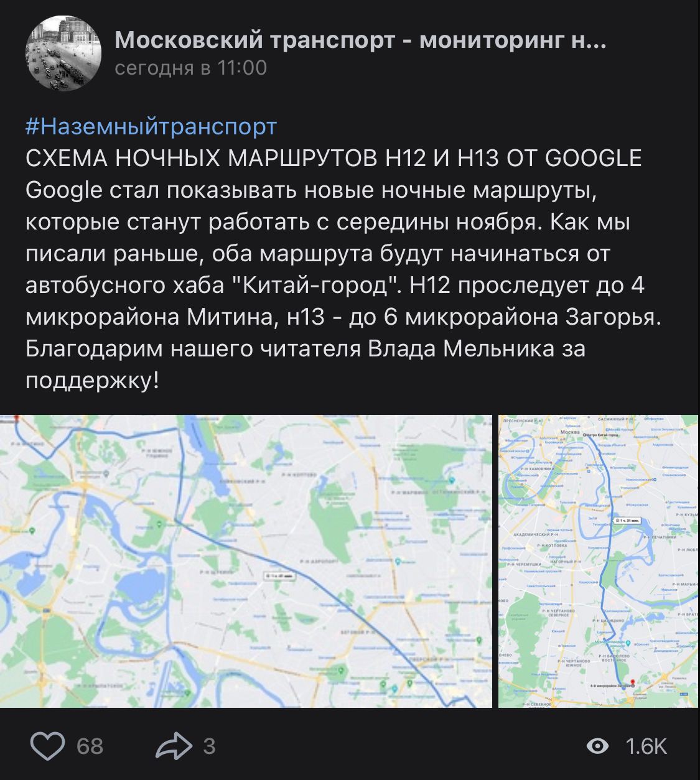The height and width of the screenshot is (780, 700).
Task: Open the group avatar picture
Action: click(63, 53)
